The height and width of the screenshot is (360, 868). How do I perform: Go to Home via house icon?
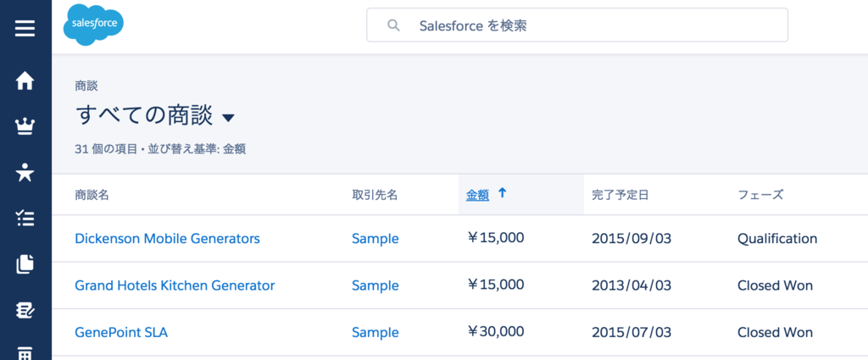(25, 81)
